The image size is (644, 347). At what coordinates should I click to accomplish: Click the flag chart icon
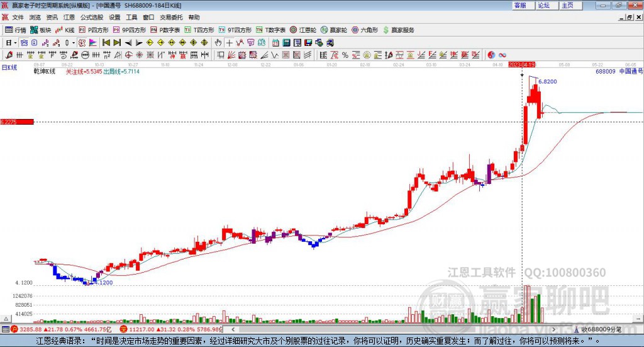93,43
